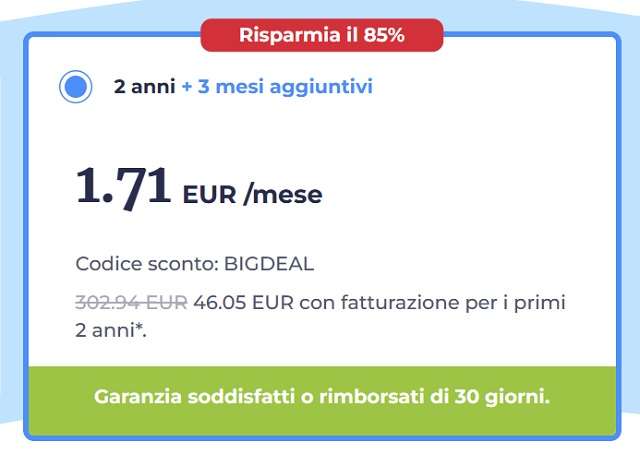Click the word "rimborsati" in green banner
Viewport: 640px width, 454px height.
point(362,396)
